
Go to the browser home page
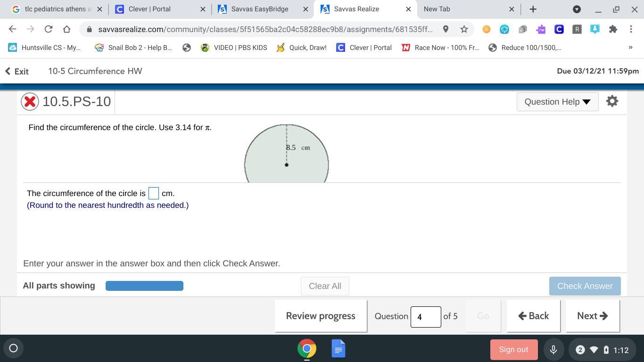(x=66, y=29)
